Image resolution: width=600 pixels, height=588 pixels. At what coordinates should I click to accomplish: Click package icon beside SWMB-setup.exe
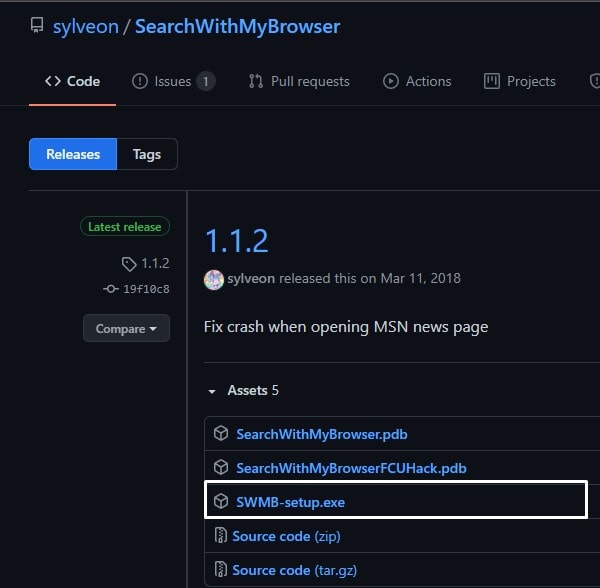click(221, 501)
